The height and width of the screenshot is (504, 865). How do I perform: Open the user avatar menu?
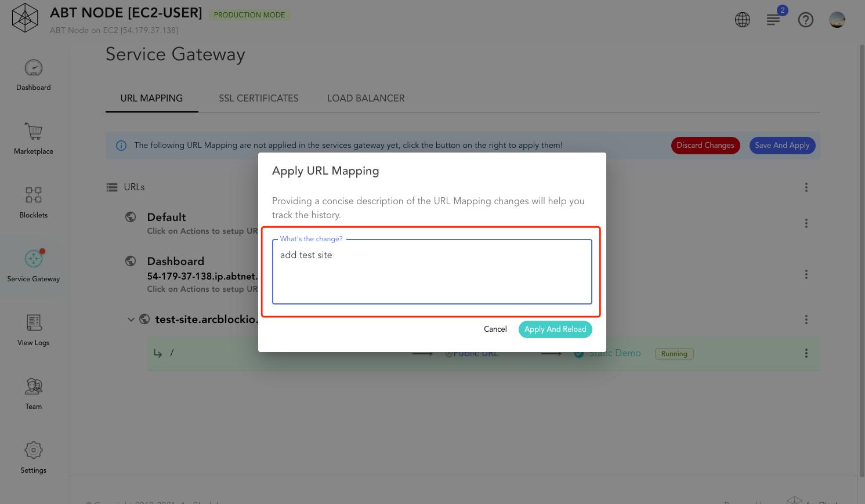click(x=837, y=20)
